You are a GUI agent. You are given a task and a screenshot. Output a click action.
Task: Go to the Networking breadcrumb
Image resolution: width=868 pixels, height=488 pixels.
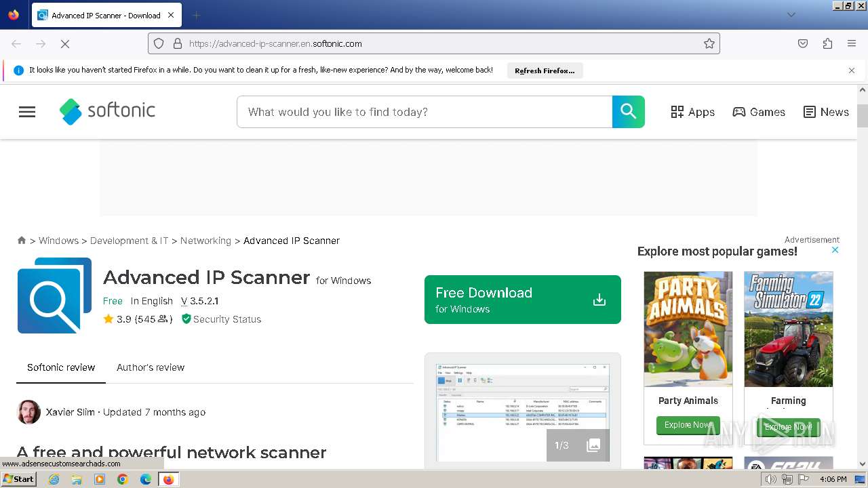(x=205, y=241)
